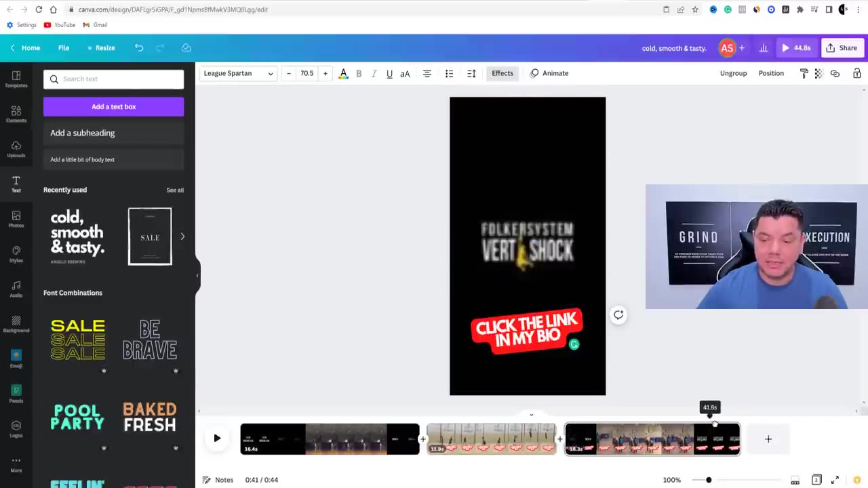This screenshot has height=488, width=868.
Task: Change the text color with the A icon
Action: point(343,73)
